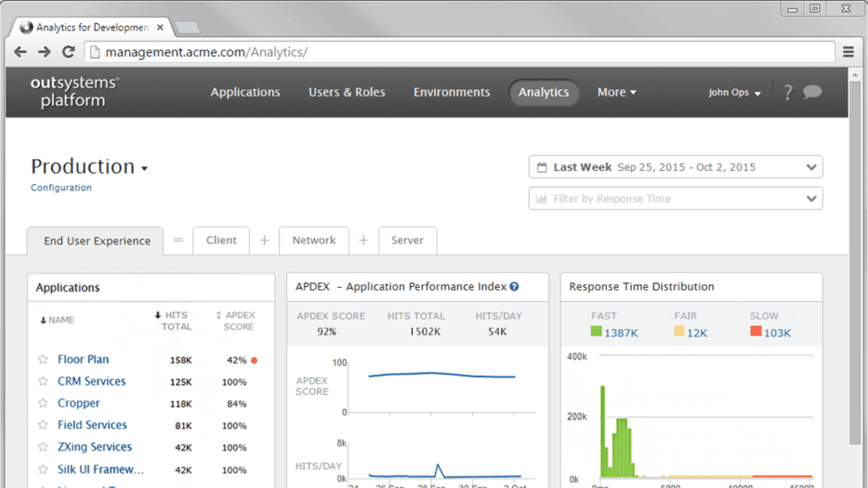Select the Analytics navigation item
The width and height of the screenshot is (868, 488).
click(x=544, y=92)
